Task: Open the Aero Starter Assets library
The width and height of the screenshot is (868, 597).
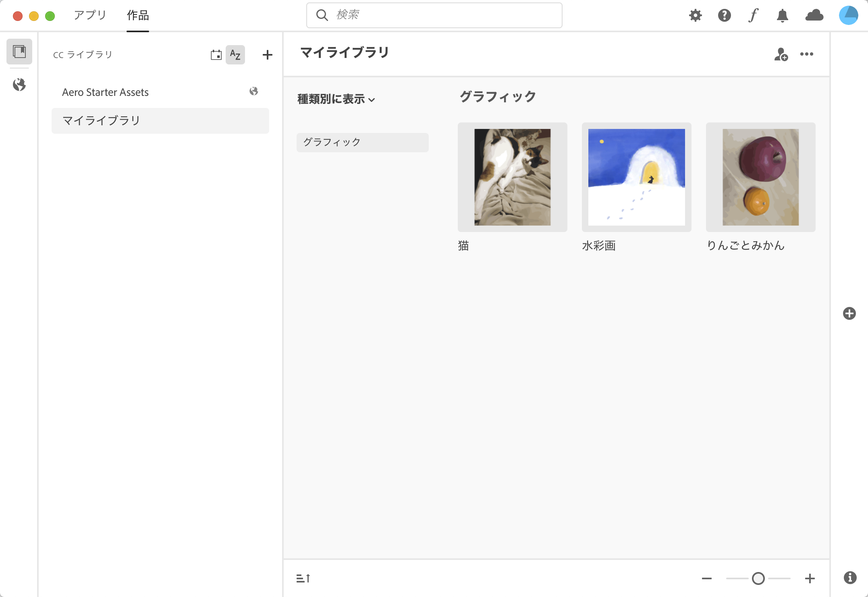Action: click(x=106, y=92)
